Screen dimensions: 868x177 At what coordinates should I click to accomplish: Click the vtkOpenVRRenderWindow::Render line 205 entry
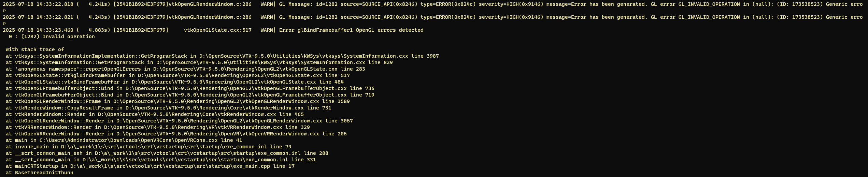coord(176,134)
